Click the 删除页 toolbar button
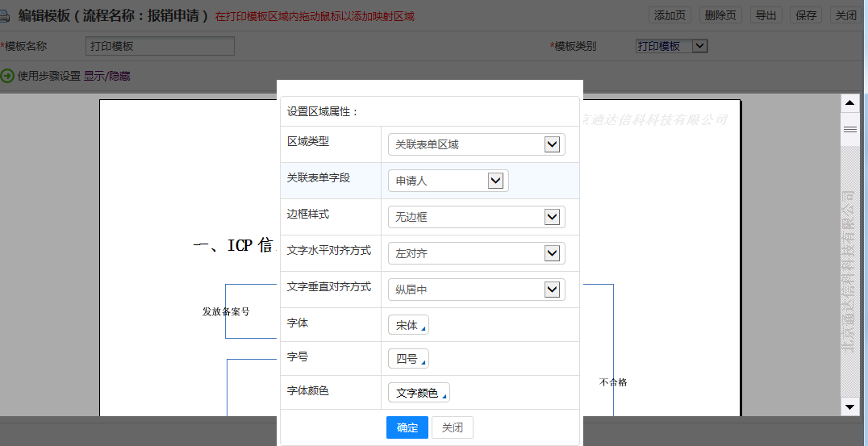Viewport: 868px width, 446px height. tap(720, 15)
